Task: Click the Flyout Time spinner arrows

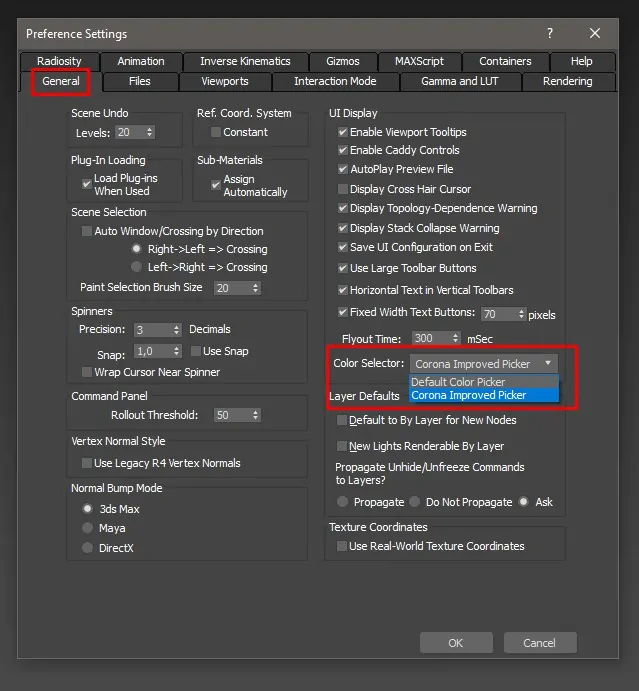Action: [x=456, y=338]
